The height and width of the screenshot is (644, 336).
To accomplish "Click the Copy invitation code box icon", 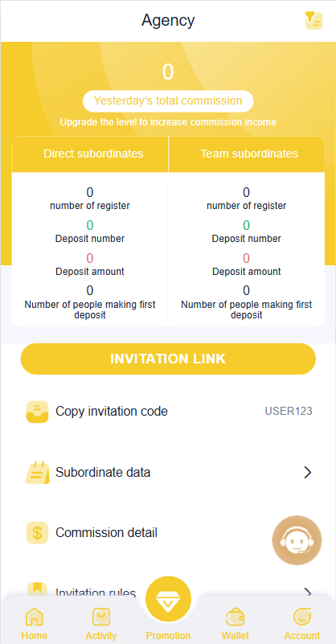I will (37, 412).
